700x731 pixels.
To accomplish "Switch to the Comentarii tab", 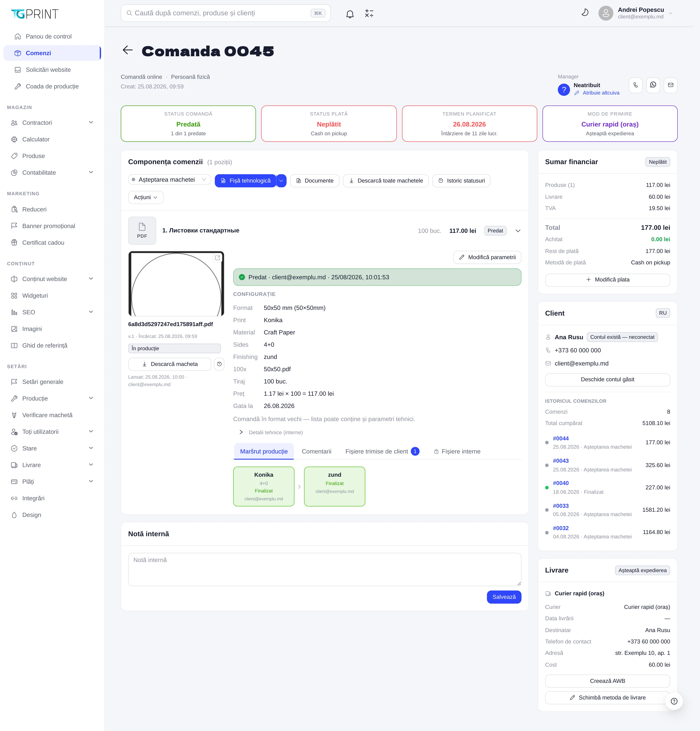I will click(x=317, y=452).
